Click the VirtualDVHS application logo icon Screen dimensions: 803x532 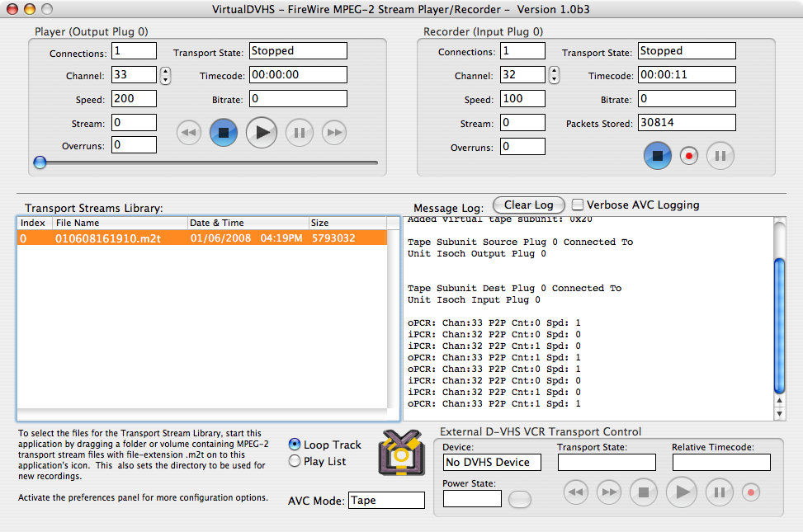(401, 453)
